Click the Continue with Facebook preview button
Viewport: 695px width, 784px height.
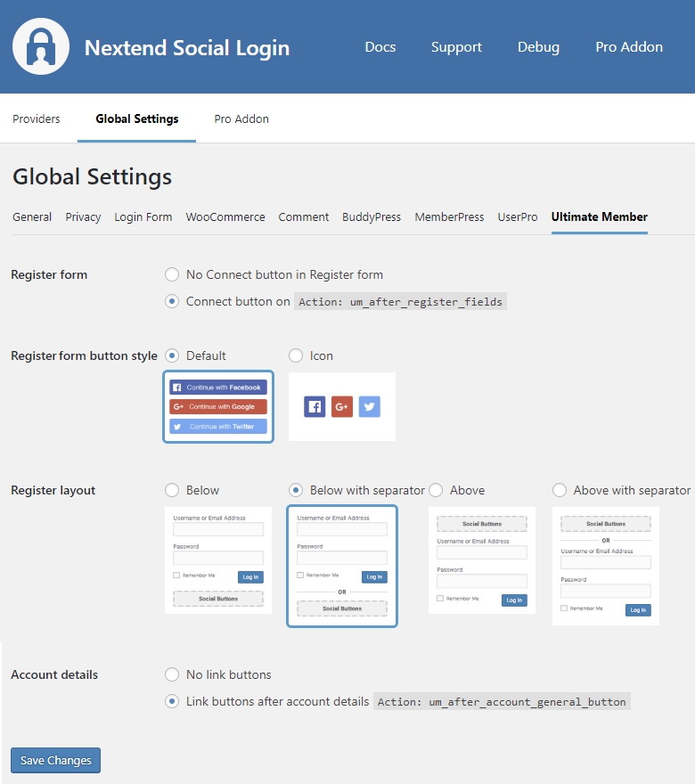pos(218,388)
